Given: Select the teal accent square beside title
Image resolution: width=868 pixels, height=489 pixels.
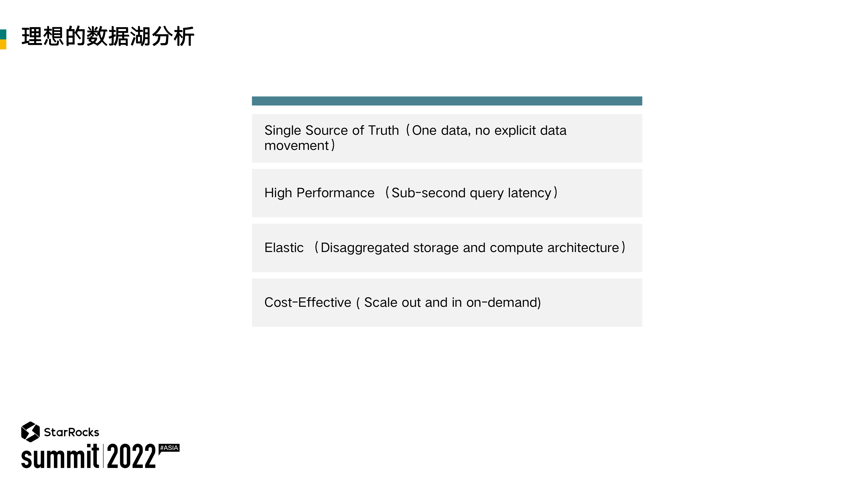Looking at the screenshot, I should [x=3, y=34].
